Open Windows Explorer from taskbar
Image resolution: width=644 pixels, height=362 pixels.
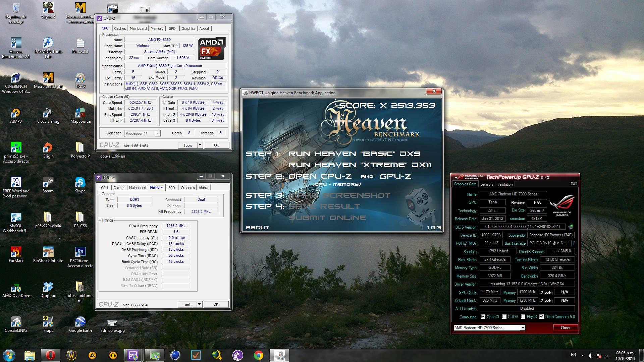click(30, 355)
